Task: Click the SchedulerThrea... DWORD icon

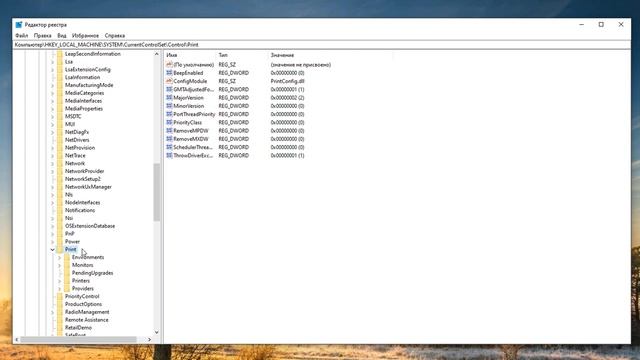Action: [x=169, y=147]
